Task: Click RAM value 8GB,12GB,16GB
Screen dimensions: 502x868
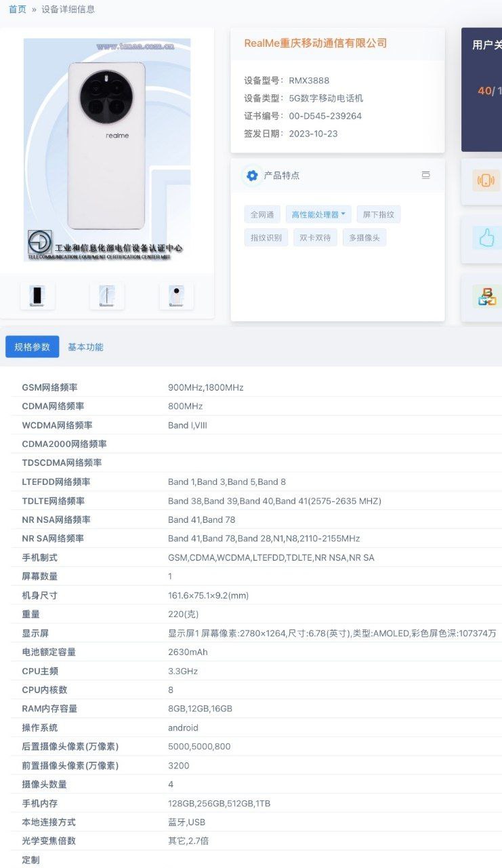Action: point(200,709)
